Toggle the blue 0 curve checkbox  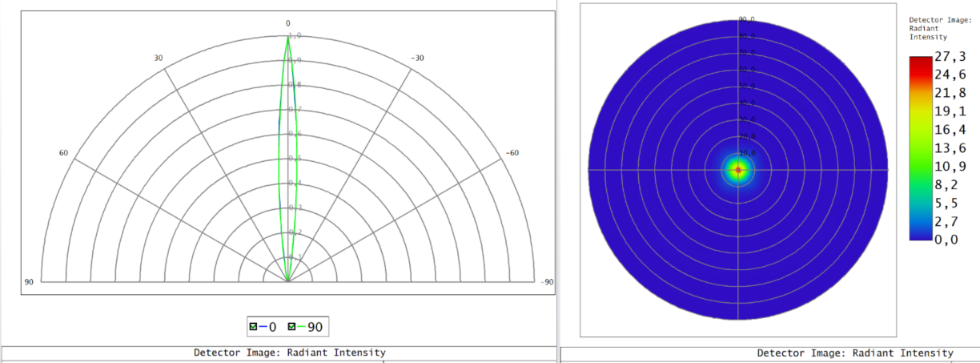tap(255, 326)
